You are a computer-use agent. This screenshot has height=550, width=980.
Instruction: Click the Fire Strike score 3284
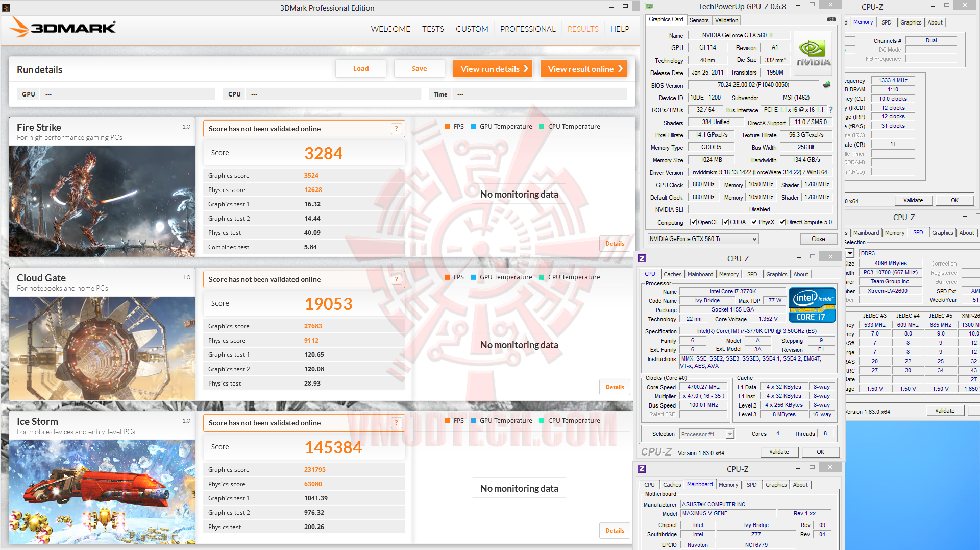coord(324,153)
